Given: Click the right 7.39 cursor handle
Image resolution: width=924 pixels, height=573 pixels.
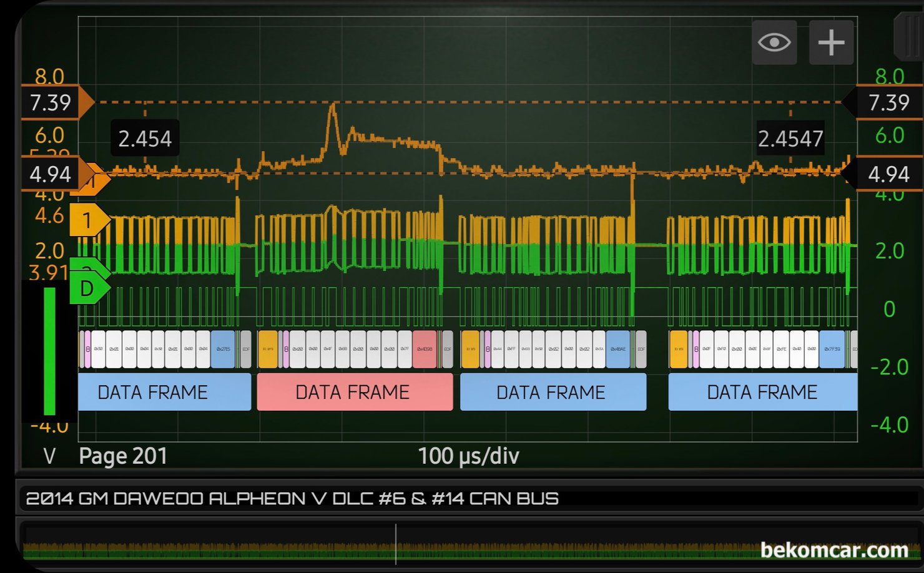Looking at the screenshot, I should pyautogui.click(x=887, y=102).
